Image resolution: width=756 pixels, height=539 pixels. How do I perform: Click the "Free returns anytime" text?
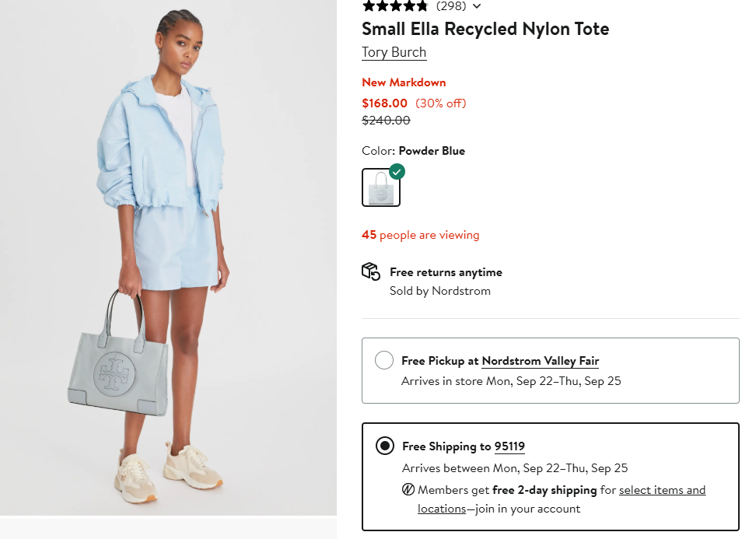tap(446, 272)
